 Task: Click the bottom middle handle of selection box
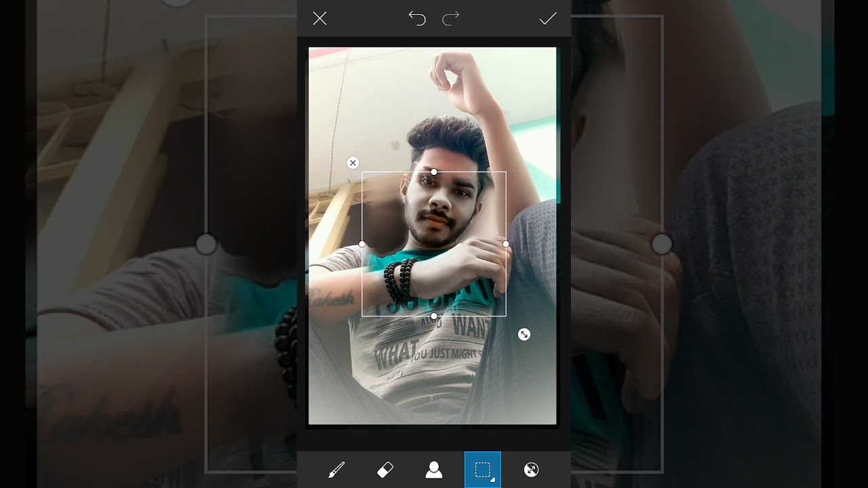[x=434, y=317]
